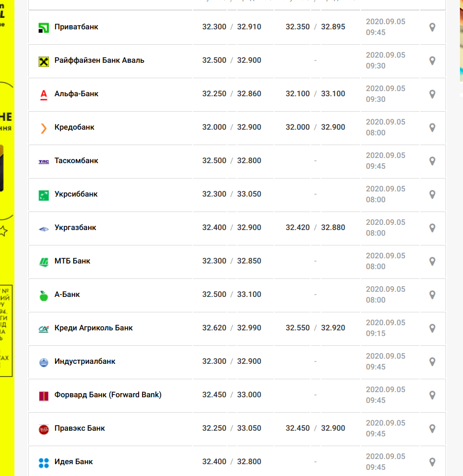This screenshot has height=476, width=463.
Task: Click Приватбанк cash rate 32.300 / 32.910
Action: 232,27
